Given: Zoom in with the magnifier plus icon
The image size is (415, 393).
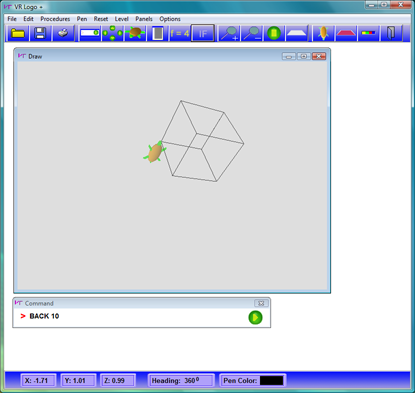Looking at the screenshot, I should pyautogui.click(x=229, y=33).
